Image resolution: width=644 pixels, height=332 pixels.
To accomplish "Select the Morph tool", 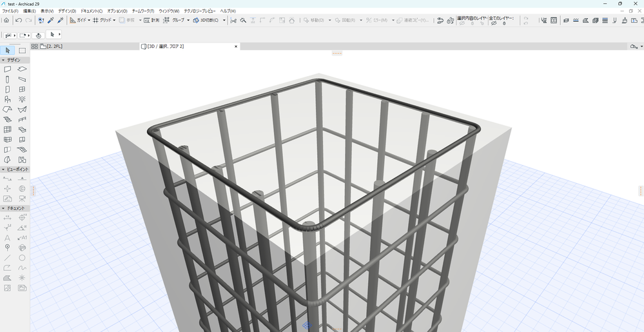I will point(7,160).
